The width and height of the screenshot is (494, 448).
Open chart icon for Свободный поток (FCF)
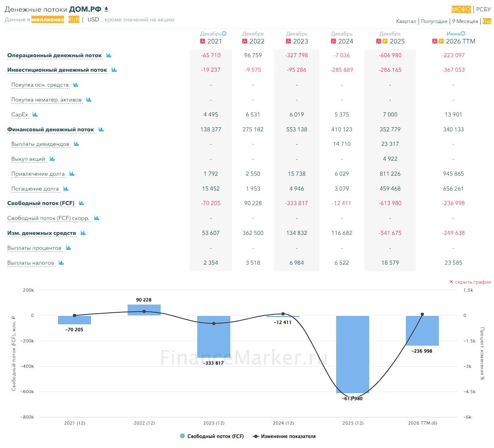tap(81, 203)
